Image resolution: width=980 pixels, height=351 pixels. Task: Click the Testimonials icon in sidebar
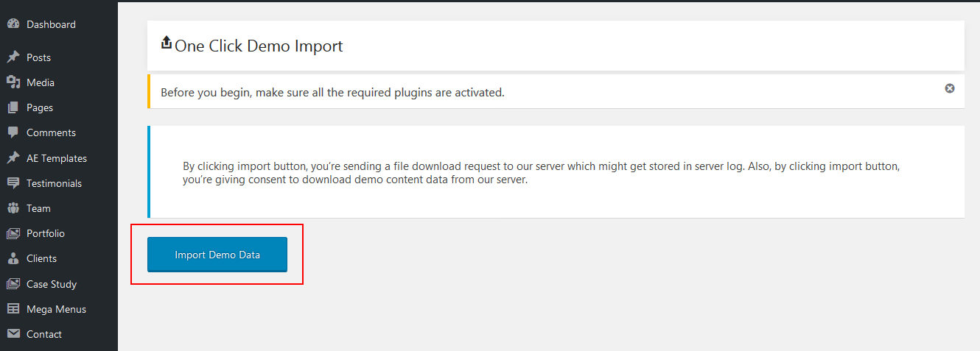13,183
